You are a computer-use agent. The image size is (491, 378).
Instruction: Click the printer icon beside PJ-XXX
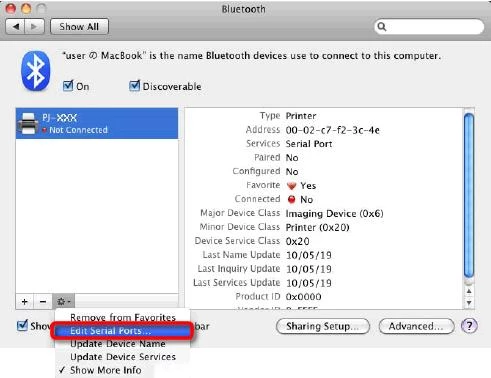[x=28, y=123]
